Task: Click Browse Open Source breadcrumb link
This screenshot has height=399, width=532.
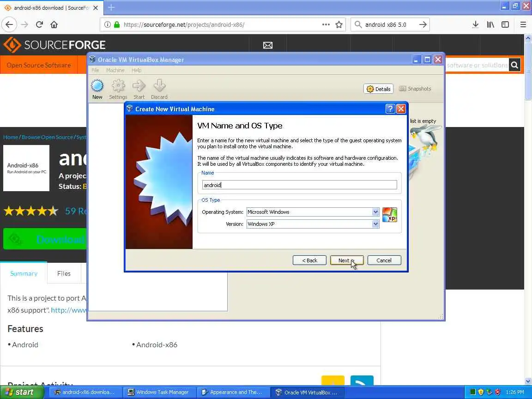Action: pyautogui.click(x=47, y=137)
